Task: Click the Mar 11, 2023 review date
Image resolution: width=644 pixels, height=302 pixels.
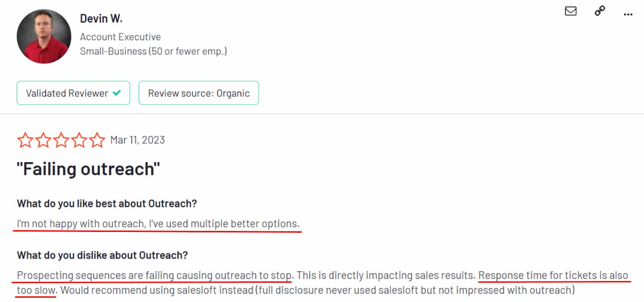Action: tap(137, 140)
